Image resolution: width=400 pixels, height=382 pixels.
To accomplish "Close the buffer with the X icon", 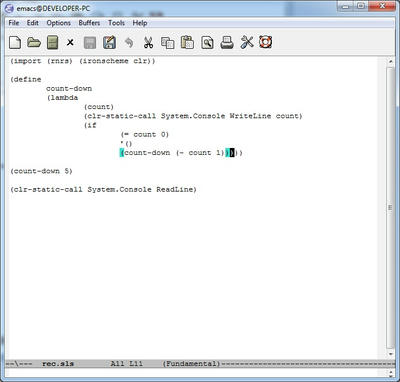I will 70,43.
